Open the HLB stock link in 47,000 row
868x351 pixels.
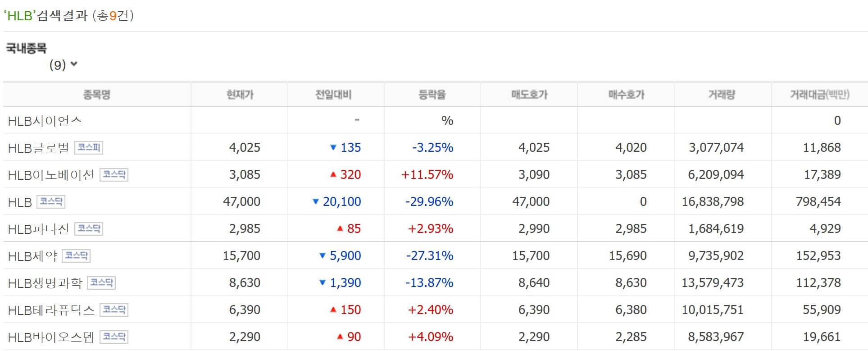pyautogui.click(x=20, y=202)
